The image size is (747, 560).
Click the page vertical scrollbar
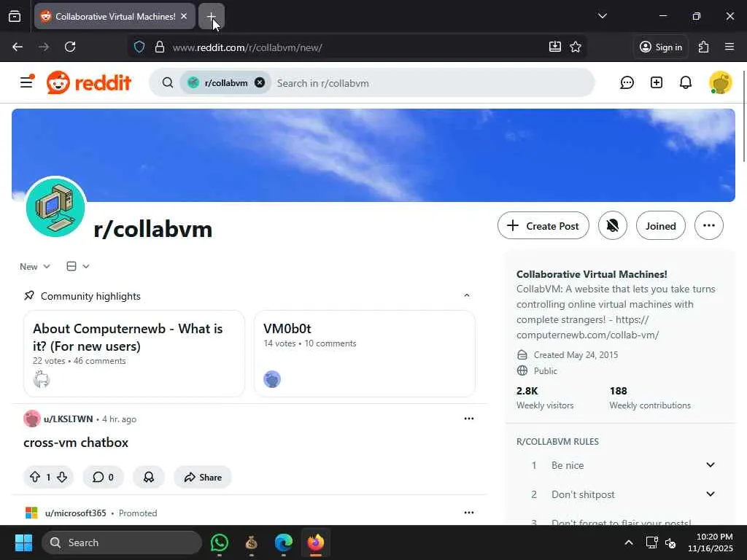coord(743,117)
